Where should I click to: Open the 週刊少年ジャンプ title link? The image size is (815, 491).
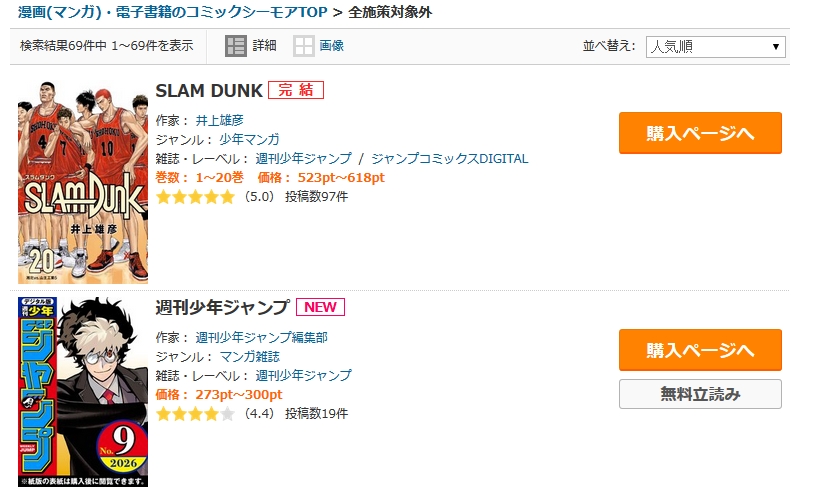click(x=222, y=307)
